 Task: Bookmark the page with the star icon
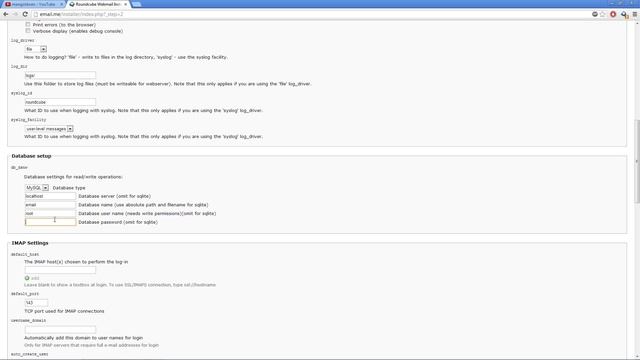[603, 14]
